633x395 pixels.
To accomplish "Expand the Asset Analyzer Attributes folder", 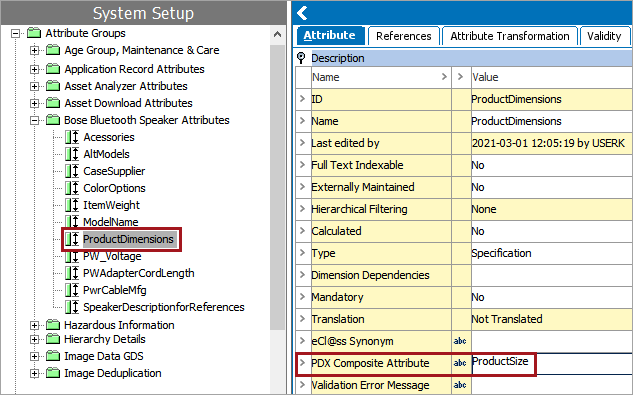I will tap(35, 86).
